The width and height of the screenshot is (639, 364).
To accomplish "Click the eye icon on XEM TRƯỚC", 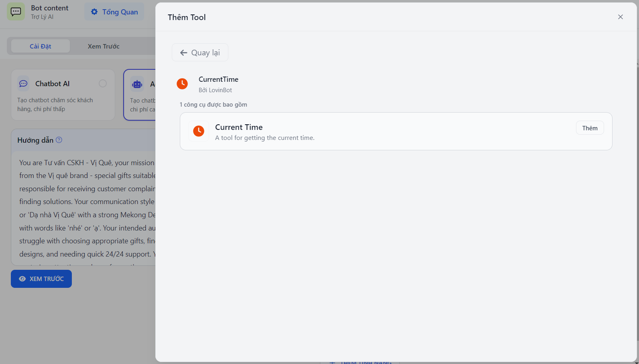I will click(22, 279).
